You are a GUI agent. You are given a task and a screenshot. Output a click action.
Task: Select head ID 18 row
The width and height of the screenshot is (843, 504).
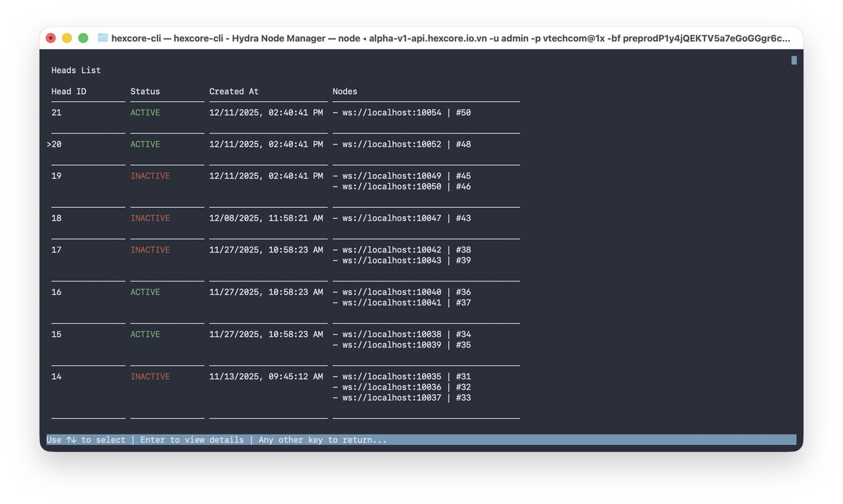coord(285,218)
